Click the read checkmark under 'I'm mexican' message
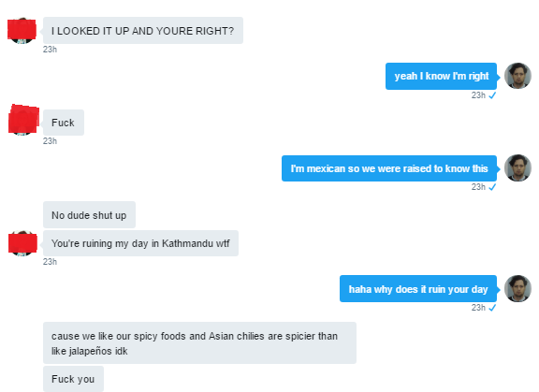 click(x=492, y=187)
